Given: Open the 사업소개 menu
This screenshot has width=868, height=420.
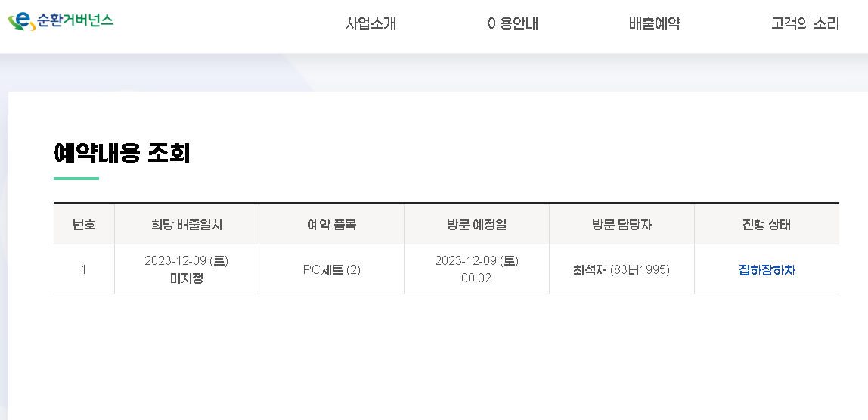Looking at the screenshot, I should tap(370, 23).
